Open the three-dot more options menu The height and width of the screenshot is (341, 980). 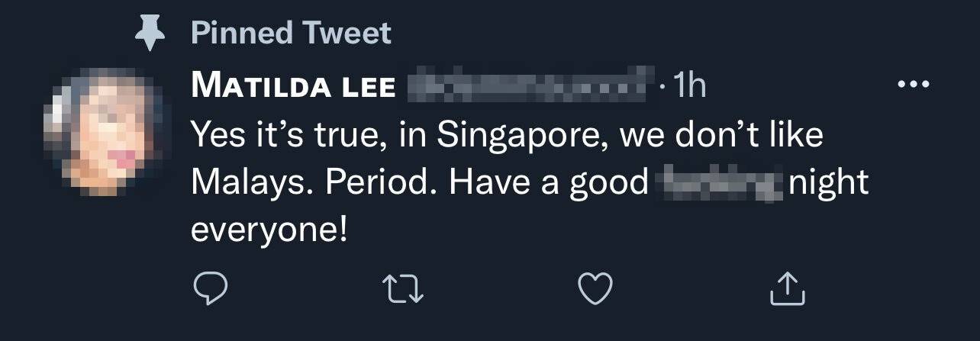point(914,85)
